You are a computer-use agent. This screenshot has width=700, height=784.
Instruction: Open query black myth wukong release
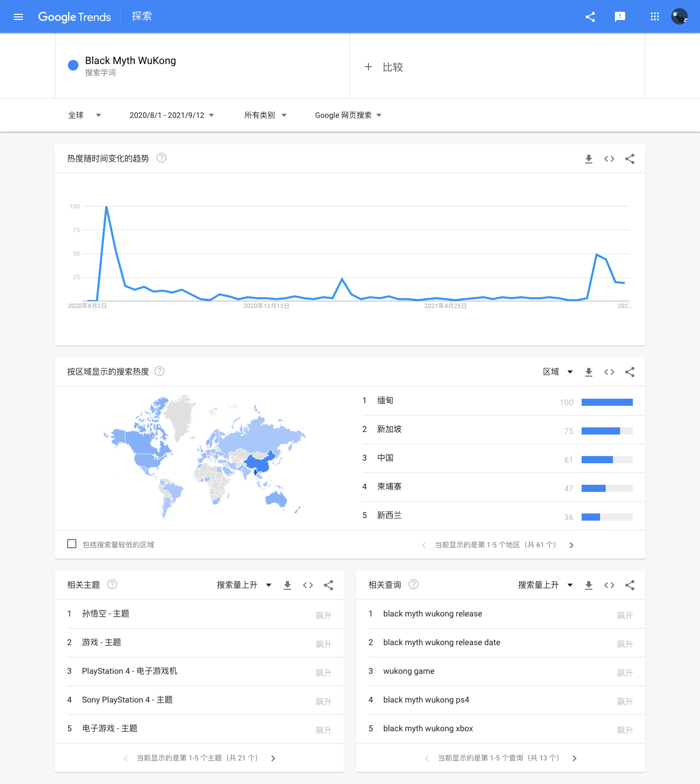tap(433, 614)
